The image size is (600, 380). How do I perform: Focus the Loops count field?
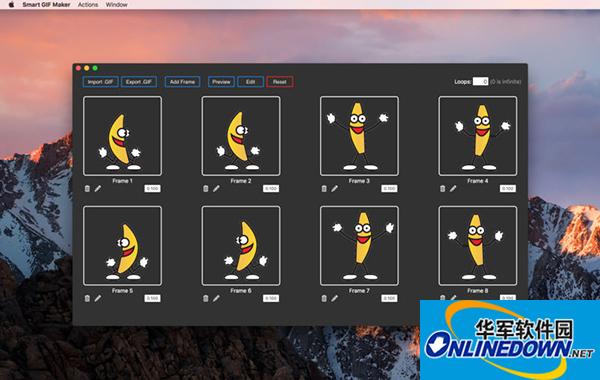click(481, 82)
